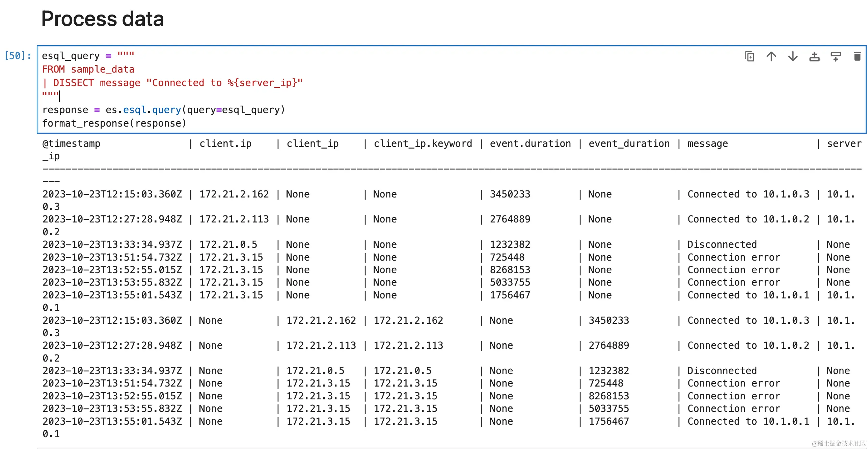Duplicate this cell with the copy icon
Screen dimensions: 868x449
(750, 56)
